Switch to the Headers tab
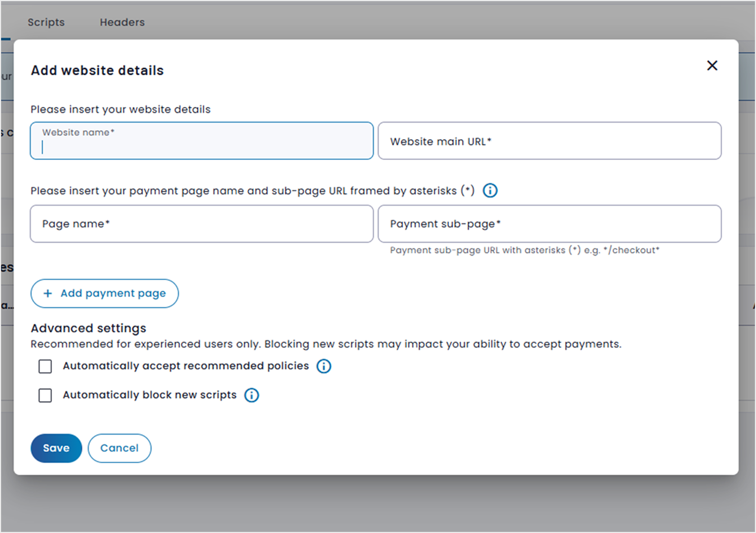This screenshot has width=756, height=533. [x=122, y=22]
